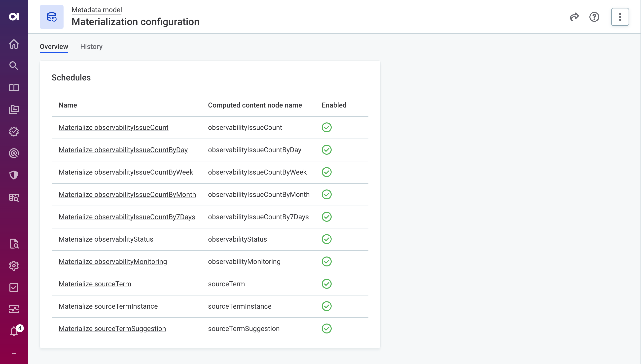Open Materialize sourceTerm link
The width and height of the screenshot is (641, 364).
click(x=95, y=284)
